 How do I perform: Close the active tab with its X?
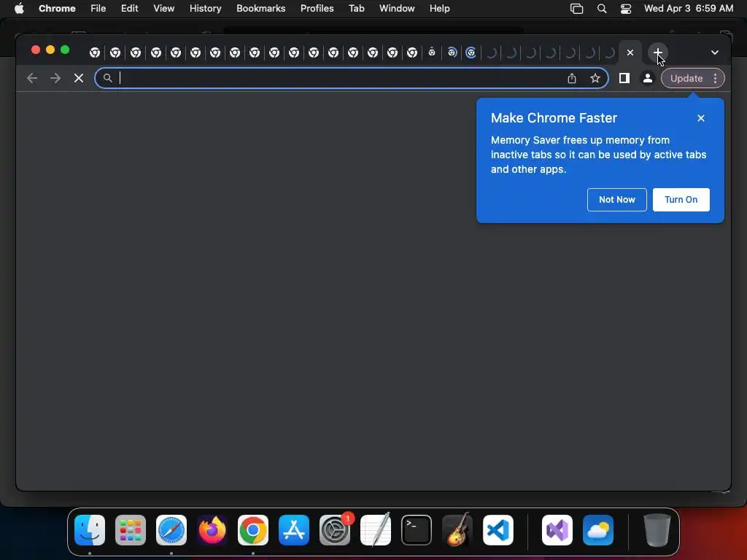[630, 52]
